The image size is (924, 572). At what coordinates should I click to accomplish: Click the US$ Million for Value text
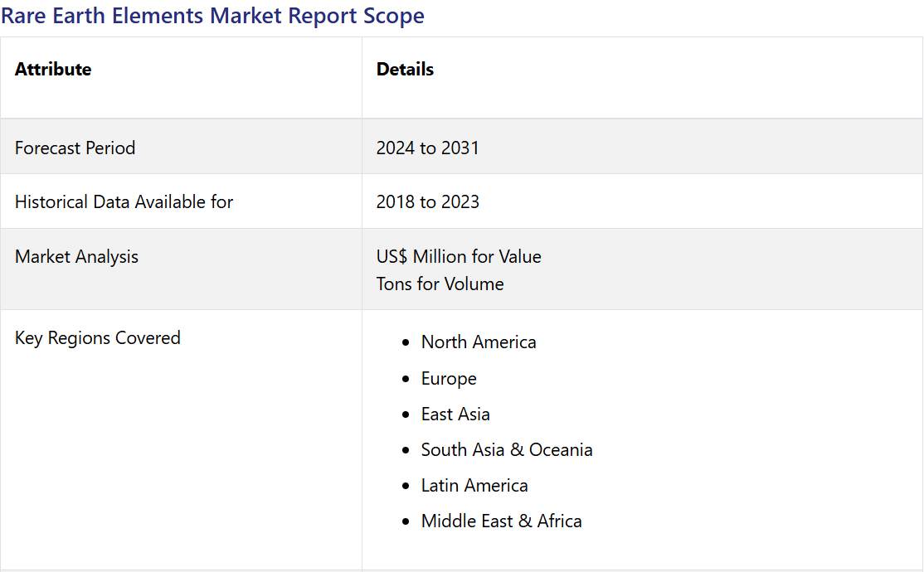(459, 257)
